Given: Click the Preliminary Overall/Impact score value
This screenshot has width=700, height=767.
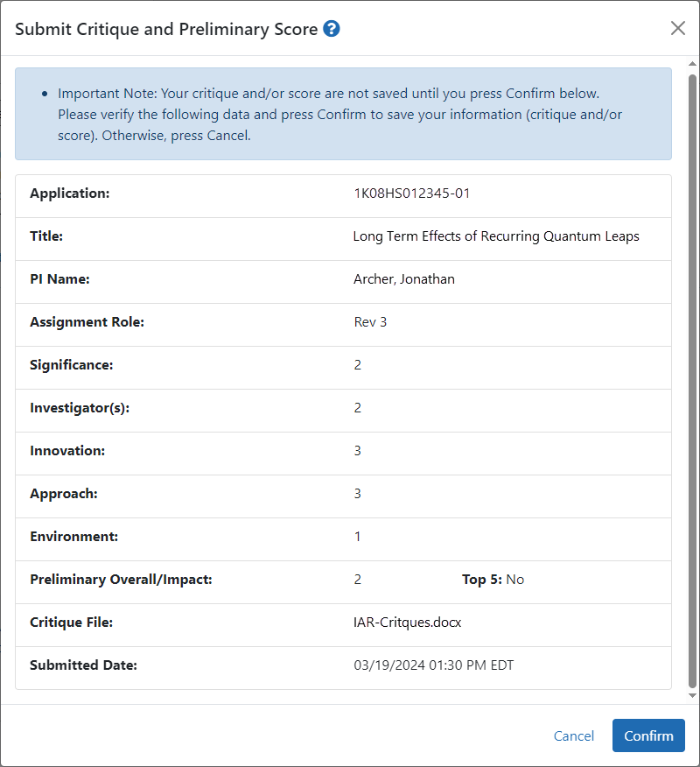Looking at the screenshot, I should pyautogui.click(x=358, y=580).
